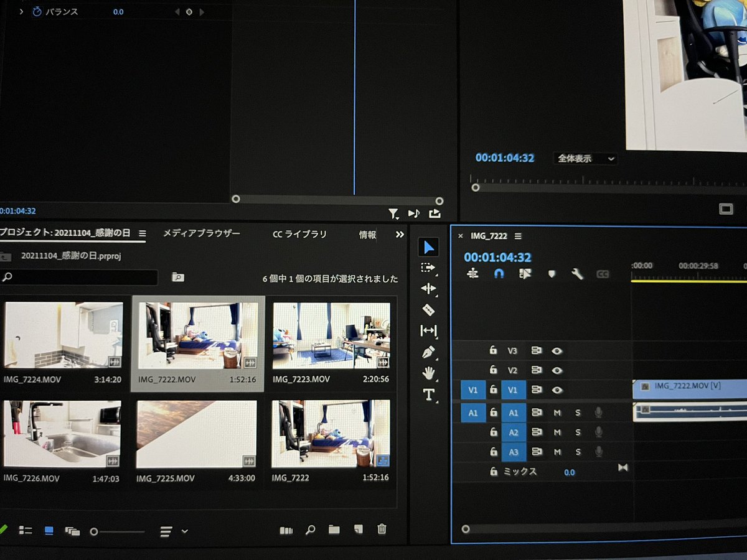Open the CC ライブラリ tab

(x=299, y=235)
